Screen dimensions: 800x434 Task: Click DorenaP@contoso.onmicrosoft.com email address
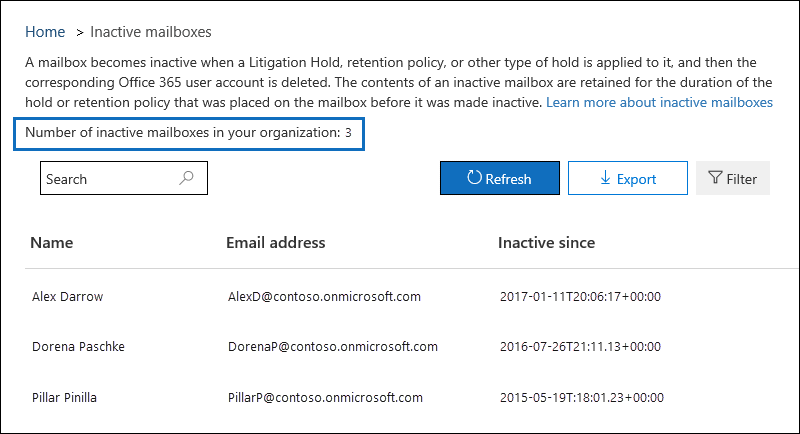coord(333,346)
